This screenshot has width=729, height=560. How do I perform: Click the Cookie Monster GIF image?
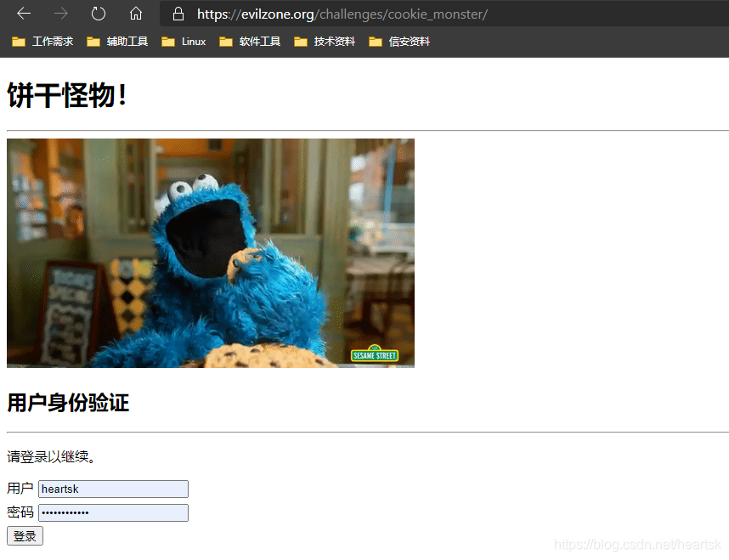coord(210,252)
